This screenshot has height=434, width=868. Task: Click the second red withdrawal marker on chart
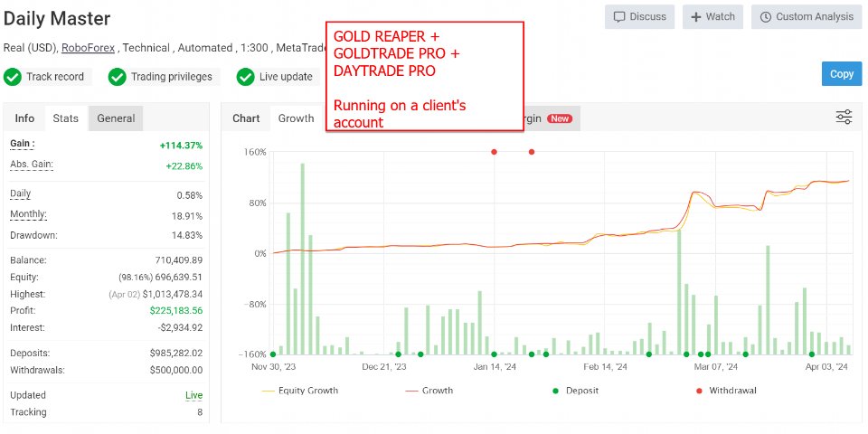pos(532,152)
